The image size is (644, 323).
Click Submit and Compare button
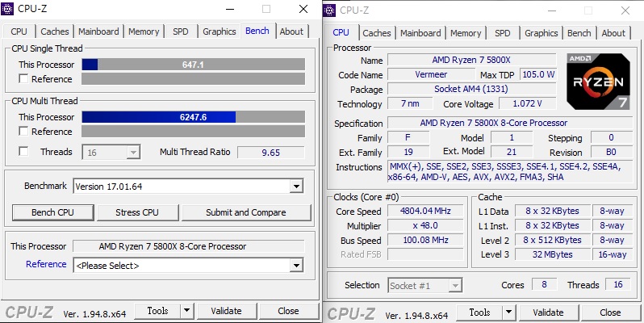(246, 212)
